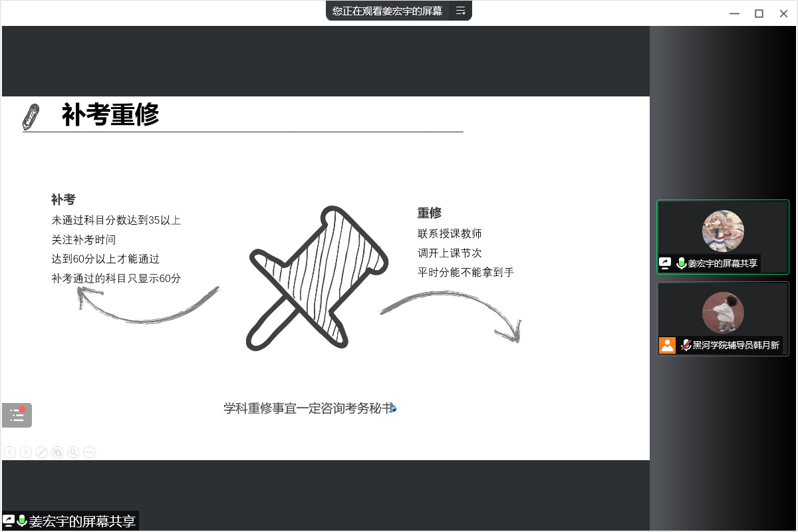Click the muted microphone icon for 韩月新

pos(686,345)
